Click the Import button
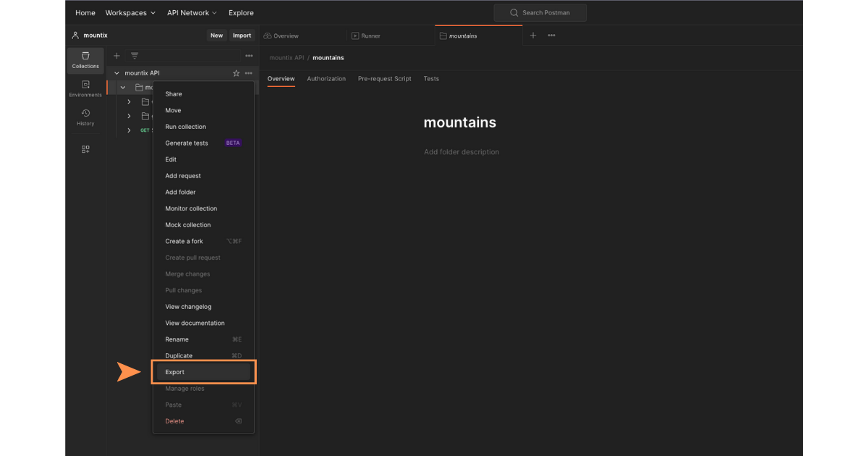 tap(242, 35)
